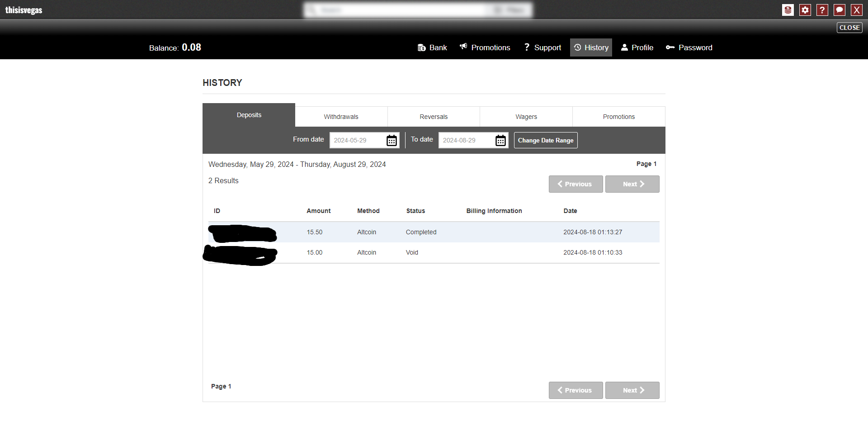868x431 pixels.
Task: Open the From date calendar picker
Action: 392,141
